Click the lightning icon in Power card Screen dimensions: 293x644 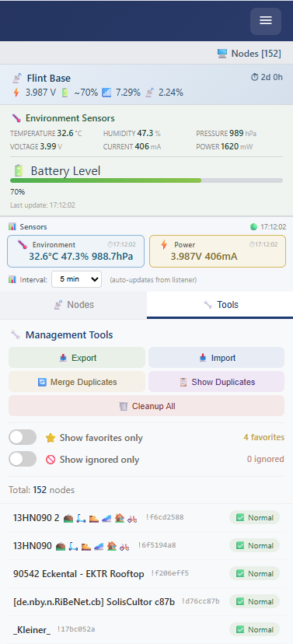point(164,245)
